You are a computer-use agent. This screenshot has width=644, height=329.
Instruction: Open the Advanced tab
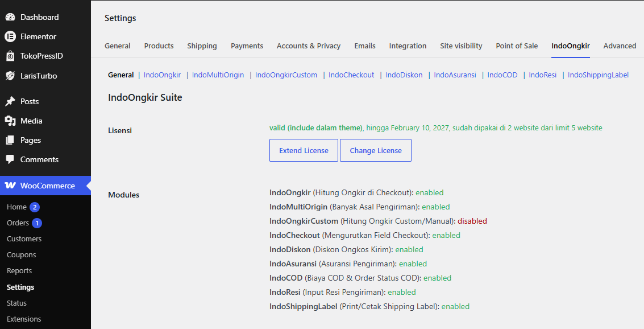(x=620, y=46)
